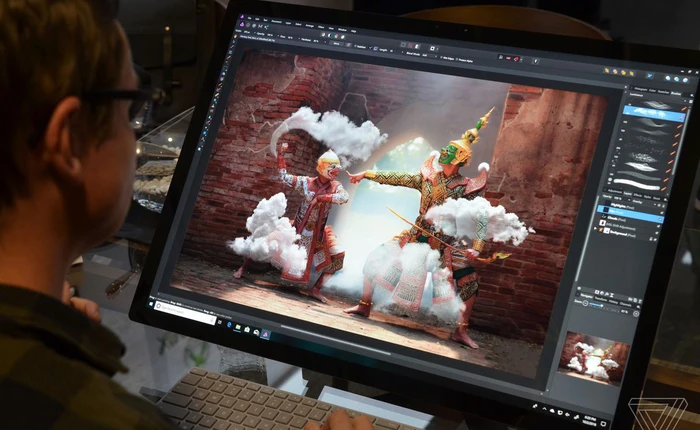
Task: Select the highlighted blue cloud brush preset
Action: pos(654,114)
